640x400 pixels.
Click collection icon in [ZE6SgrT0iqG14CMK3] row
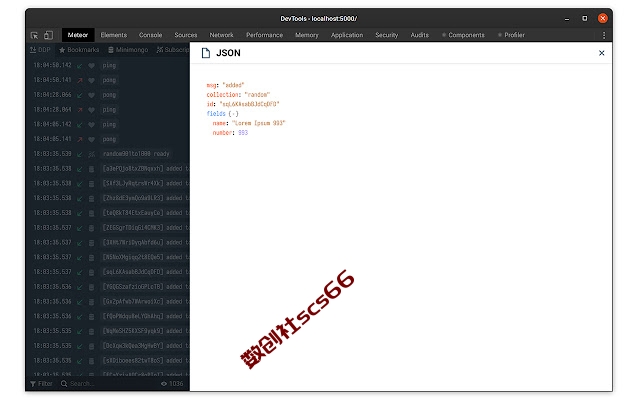(x=91, y=228)
